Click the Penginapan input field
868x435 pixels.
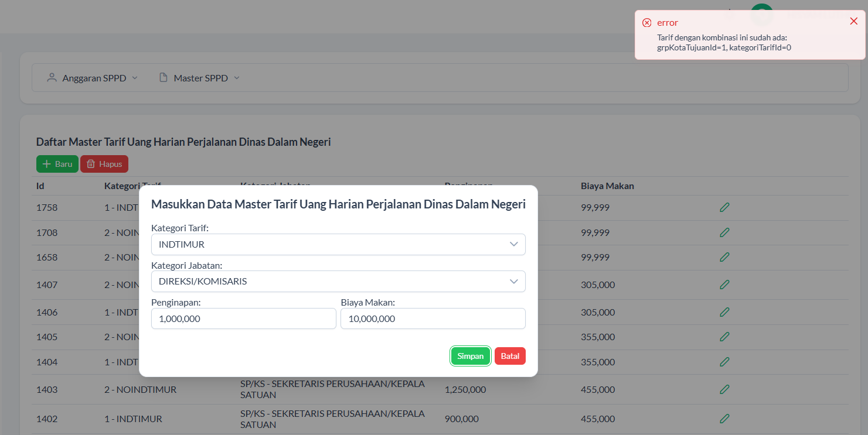click(243, 318)
